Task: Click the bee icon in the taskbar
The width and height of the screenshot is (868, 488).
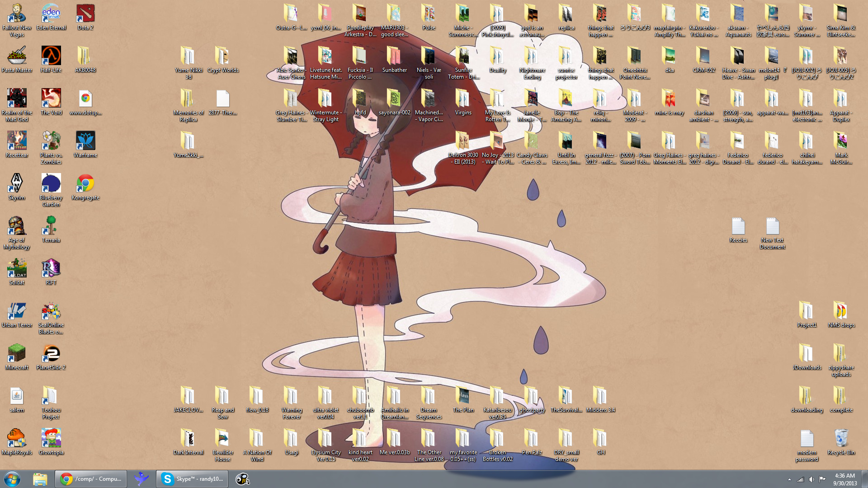Action: coord(242,479)
